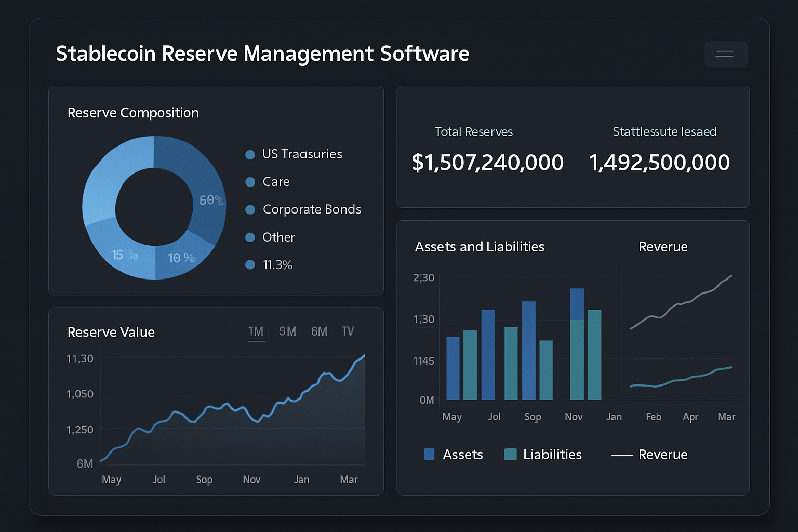
Task: Switch to the 1Y tab
Action: coord(348,331)
